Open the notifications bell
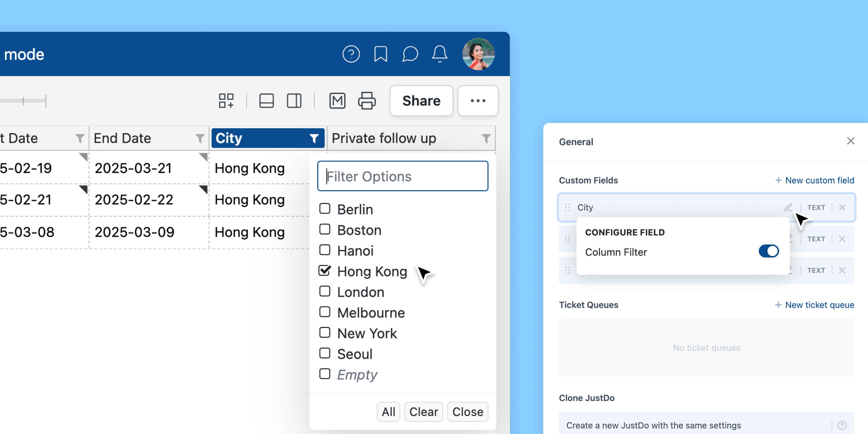The width and height of the screenshot is (868, 434). click(x=439, y=54)
